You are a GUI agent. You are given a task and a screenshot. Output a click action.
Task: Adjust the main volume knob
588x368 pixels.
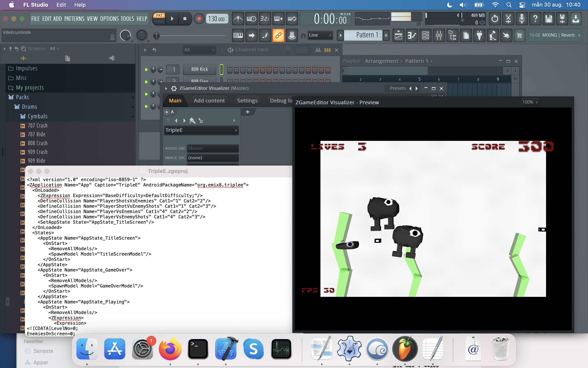125,36
